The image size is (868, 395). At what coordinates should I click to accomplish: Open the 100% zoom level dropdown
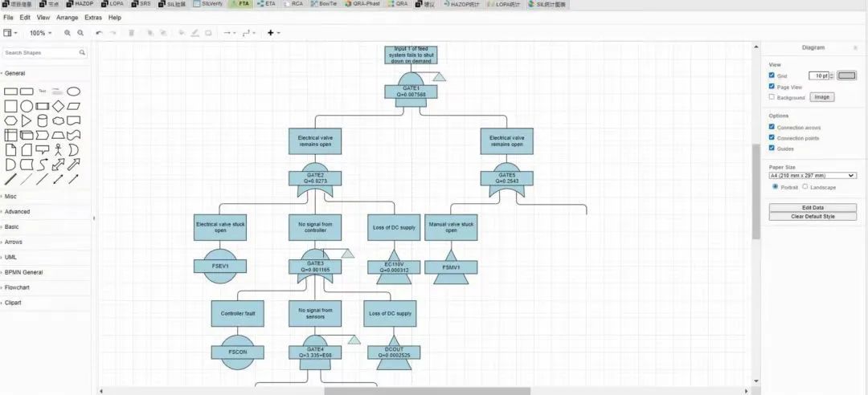pos(40,33)
